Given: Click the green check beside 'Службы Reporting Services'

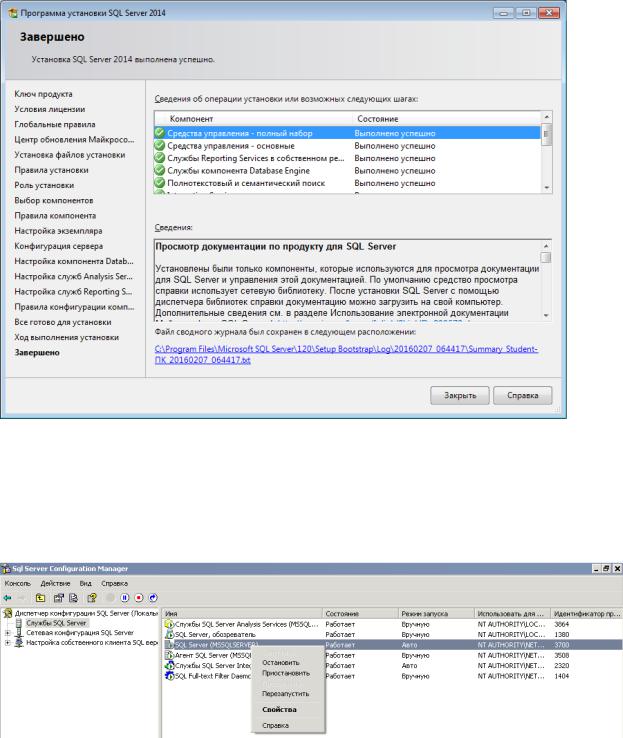Looking at the screenshot, I should point(160,158).
